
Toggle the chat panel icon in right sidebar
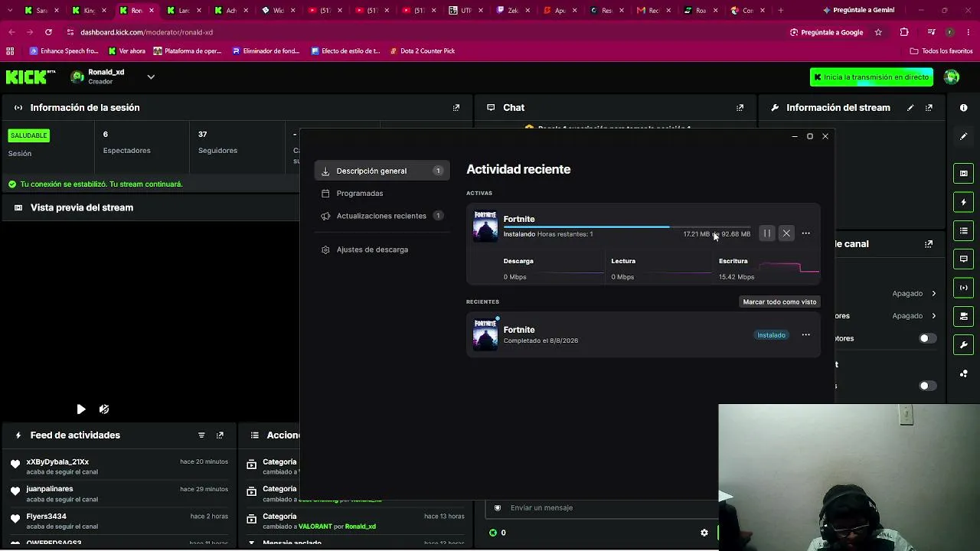[x=964, y=259]
